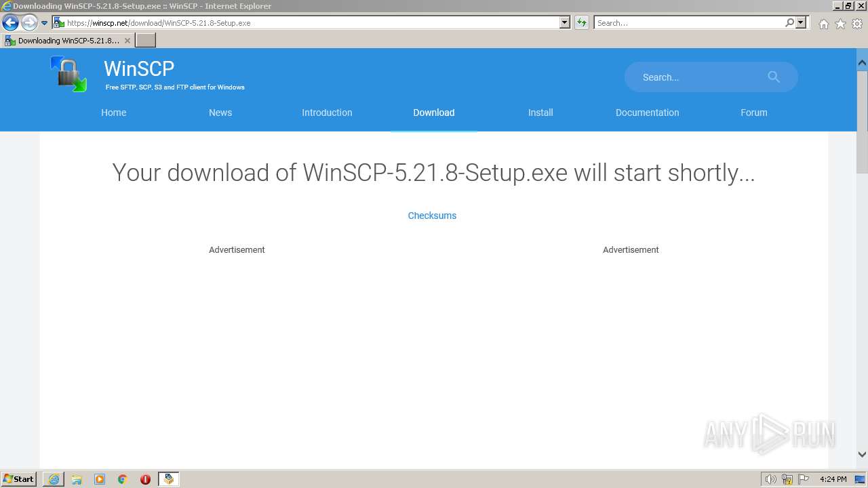Click the Windows Start button
Screen dimensions: 868x488
pos(19,479)
